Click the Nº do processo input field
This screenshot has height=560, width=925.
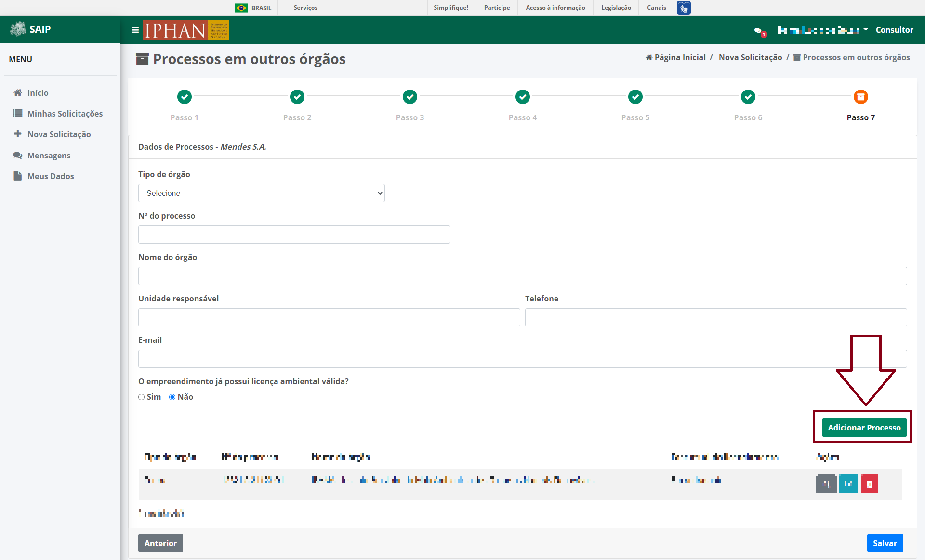294,234
